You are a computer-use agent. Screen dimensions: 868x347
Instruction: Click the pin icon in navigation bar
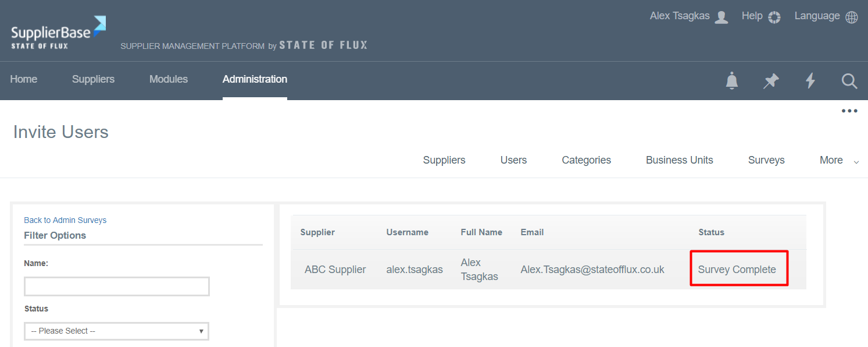pyautogui.click(x=771, y=80)
